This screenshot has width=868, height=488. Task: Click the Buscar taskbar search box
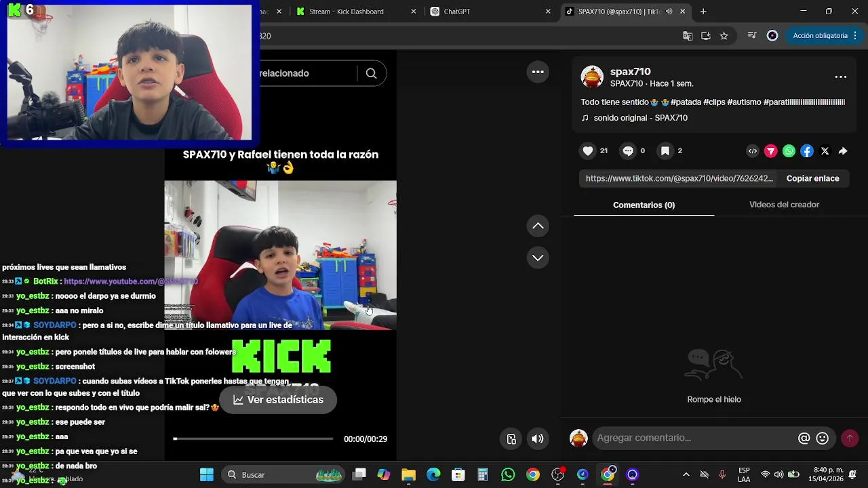click(x=285, y=474)
